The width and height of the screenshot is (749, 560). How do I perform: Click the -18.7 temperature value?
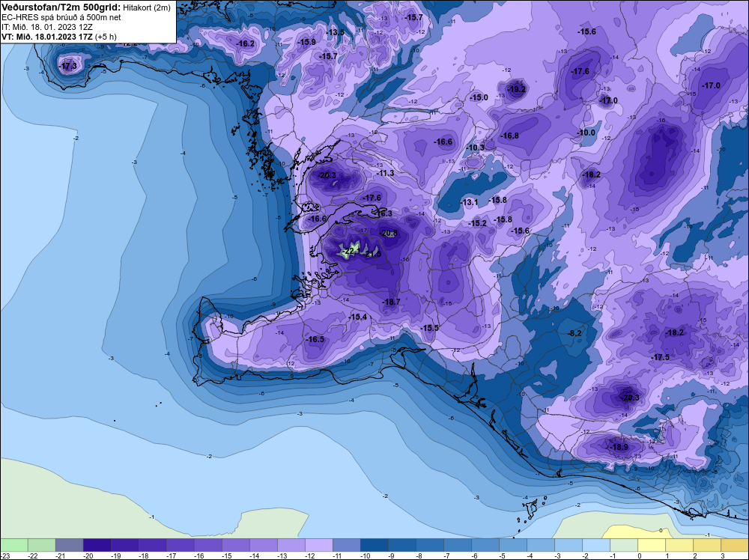coord(392,302)
